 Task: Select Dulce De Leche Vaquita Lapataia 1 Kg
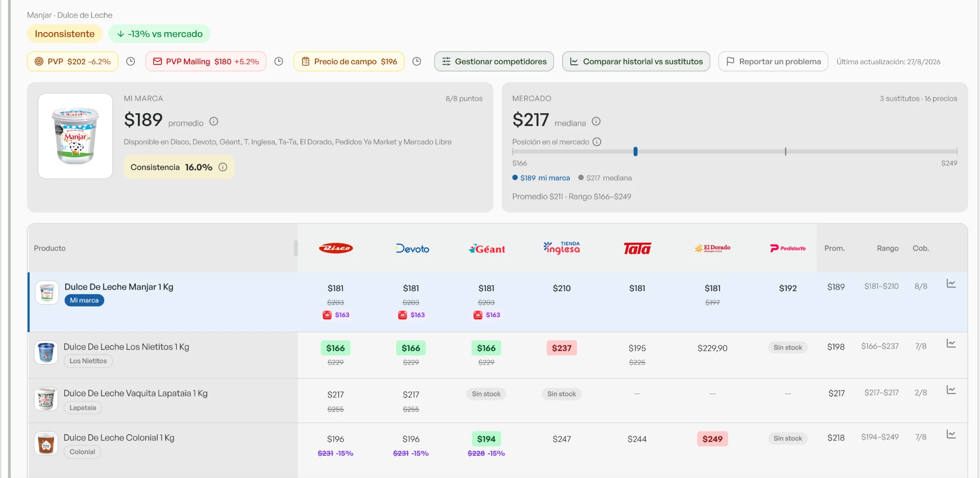tap(136, 393)
